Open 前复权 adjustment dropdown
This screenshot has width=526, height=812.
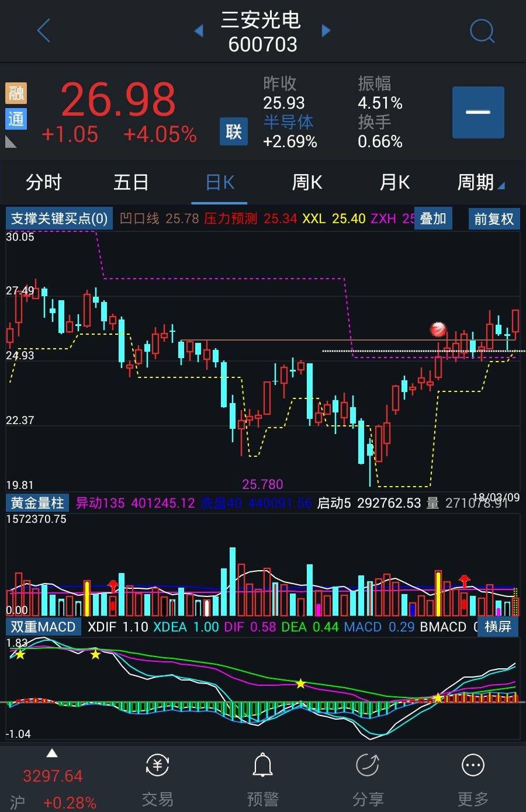(494, 219)
